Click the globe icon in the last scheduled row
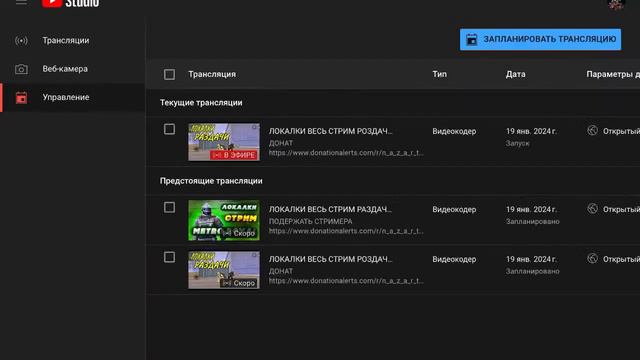 [x=592, y=258]
